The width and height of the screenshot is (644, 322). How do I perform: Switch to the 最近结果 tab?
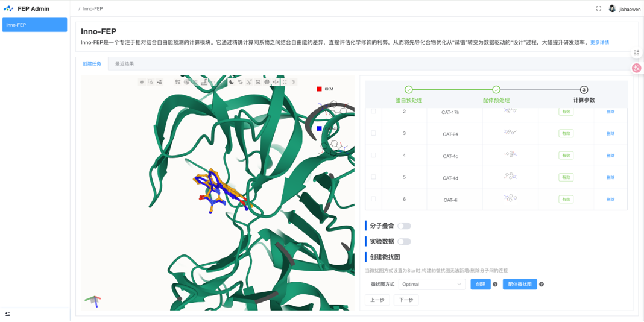click(x=124, y=63)
